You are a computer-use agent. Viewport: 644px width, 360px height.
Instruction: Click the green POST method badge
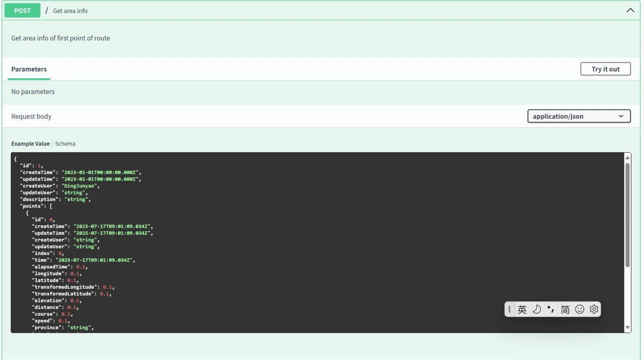tap(22, 11)
